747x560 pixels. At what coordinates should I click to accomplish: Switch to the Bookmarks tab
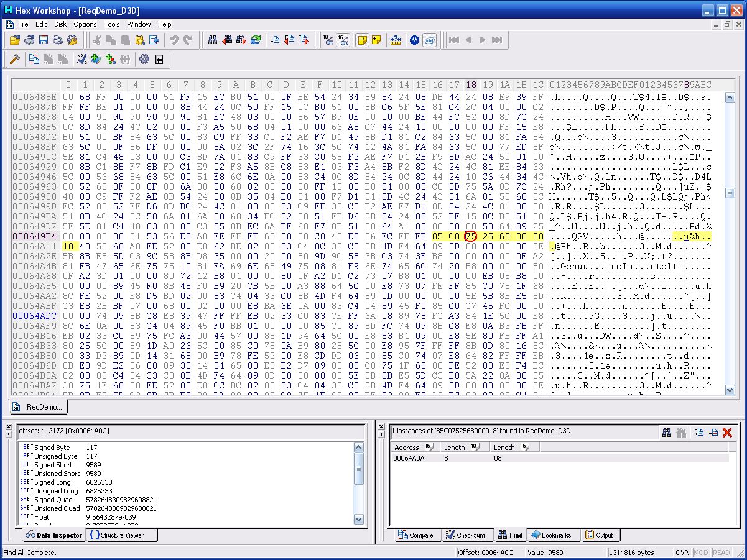point(552,535)
